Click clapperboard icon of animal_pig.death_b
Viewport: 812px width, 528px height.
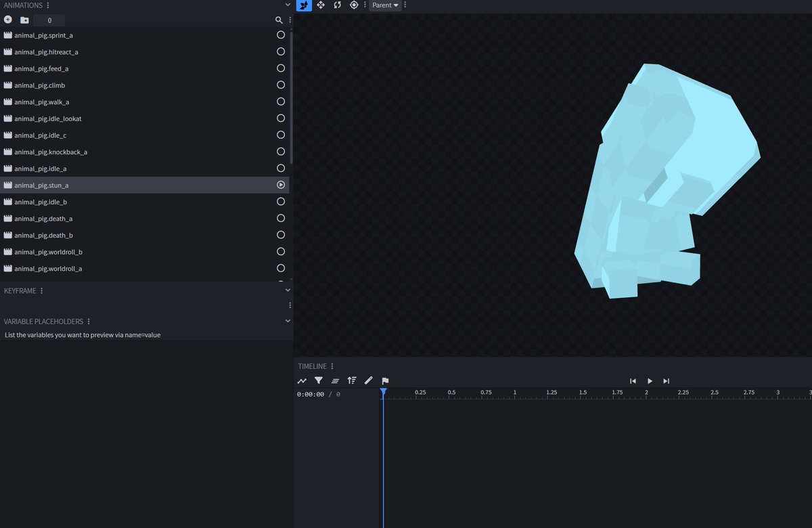pyautogui.click(x=8, y=235)
